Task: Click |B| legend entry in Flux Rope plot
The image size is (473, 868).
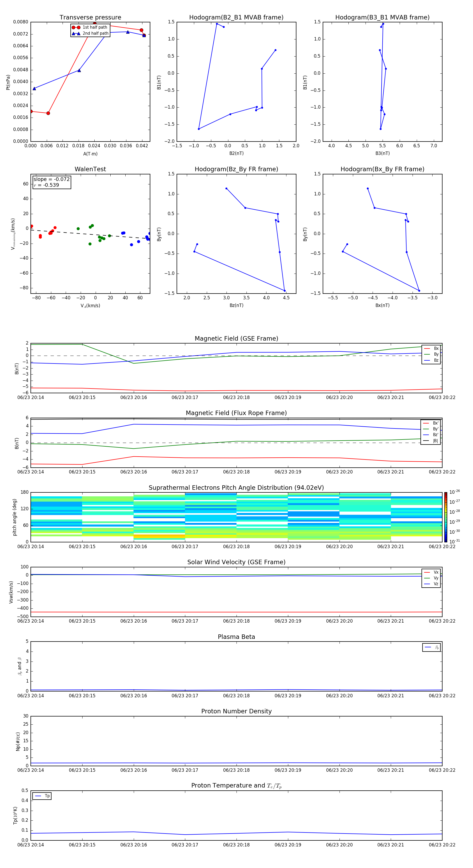Action: 431,441
